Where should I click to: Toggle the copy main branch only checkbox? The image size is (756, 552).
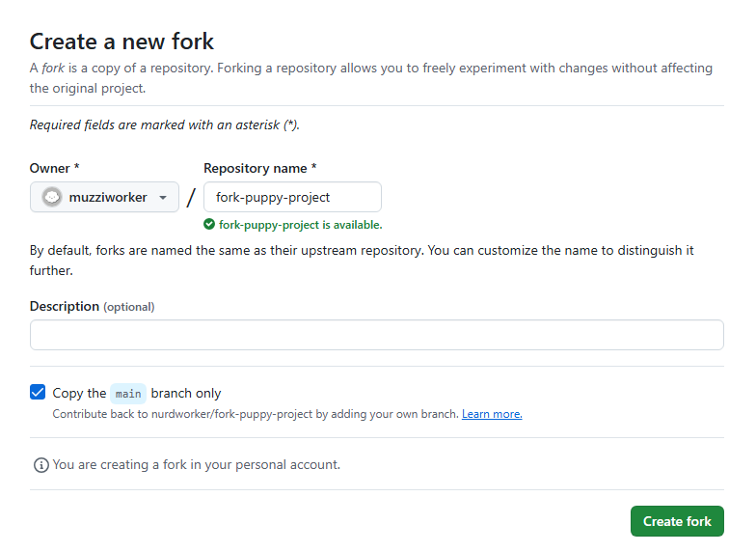(x=38, y=393)
